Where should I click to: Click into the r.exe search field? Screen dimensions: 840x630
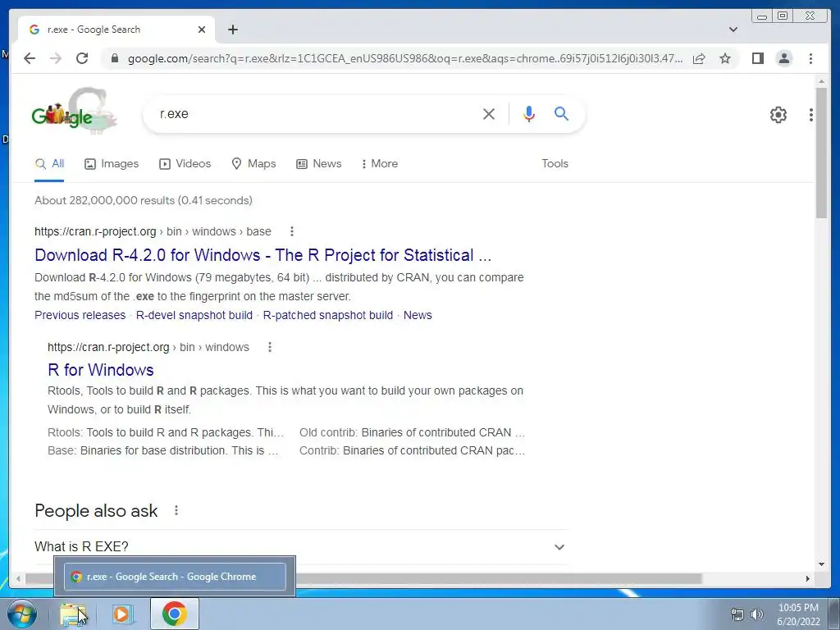pyautogui.click(x=316, y=113)
